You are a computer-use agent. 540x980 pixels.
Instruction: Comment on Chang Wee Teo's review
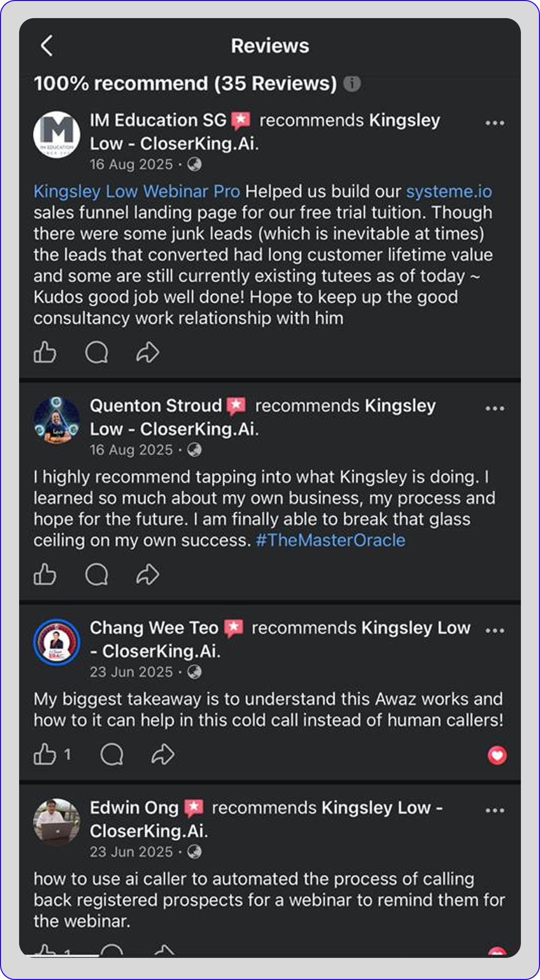click(x=112, y=755)
